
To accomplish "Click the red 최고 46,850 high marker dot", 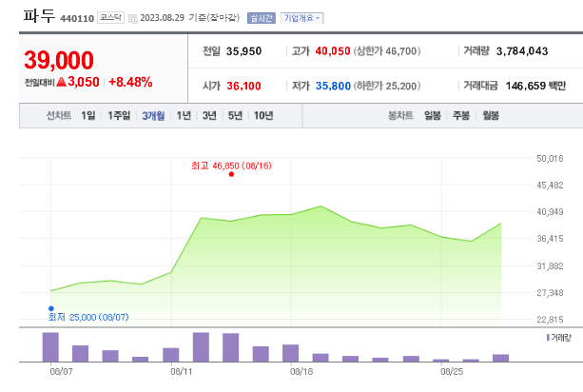I will click(231, 174).
